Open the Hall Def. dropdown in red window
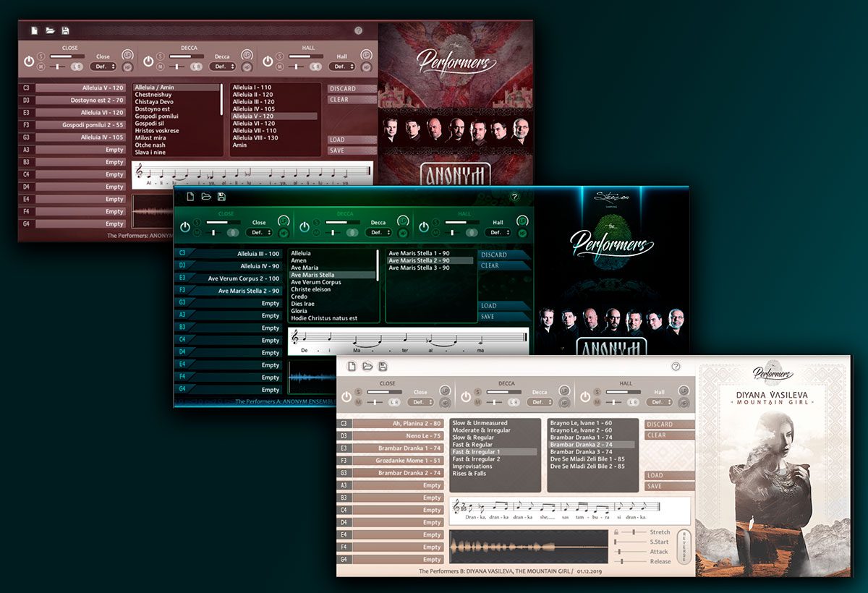The height and width of the screenshot is (593, 868). pyautogui.click(x=341, y=67)
